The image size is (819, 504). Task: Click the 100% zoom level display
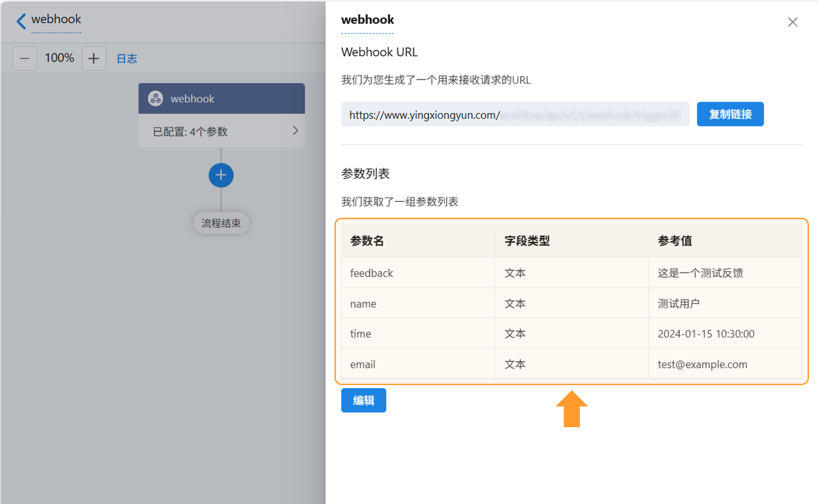pos(59,58)
